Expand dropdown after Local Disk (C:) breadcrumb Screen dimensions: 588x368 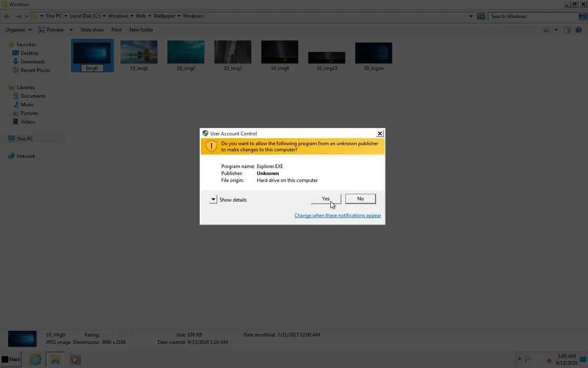[x=104, y=16]
